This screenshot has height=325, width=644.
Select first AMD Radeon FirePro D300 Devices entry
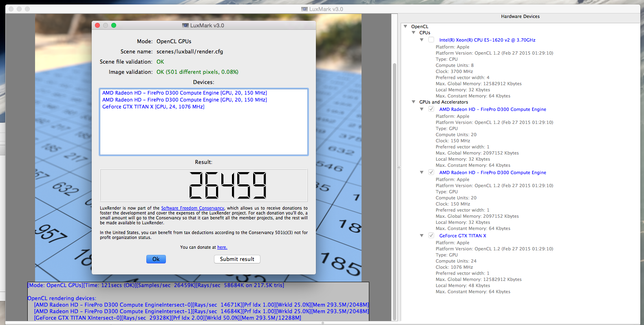[x=185, y=93]
